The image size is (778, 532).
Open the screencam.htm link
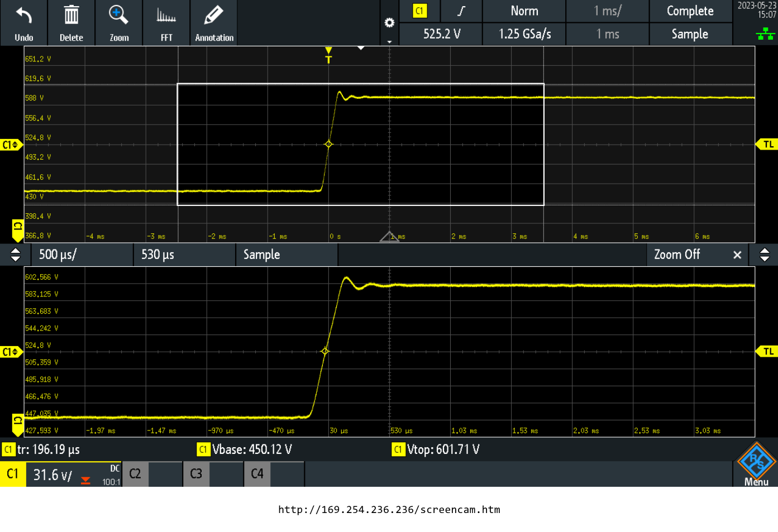[389, 509]
